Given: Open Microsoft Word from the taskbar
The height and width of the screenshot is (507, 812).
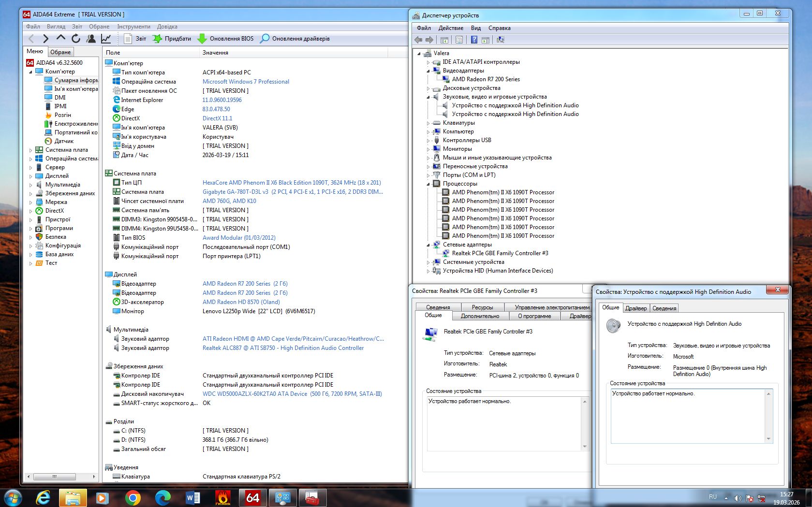Looking at the screenshot, I should pos(192,497).
